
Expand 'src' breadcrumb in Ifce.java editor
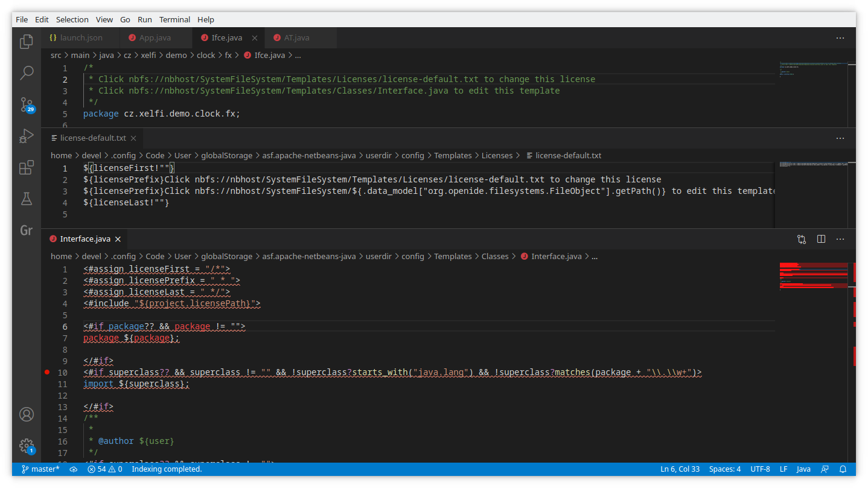click(x=56, y=55)
